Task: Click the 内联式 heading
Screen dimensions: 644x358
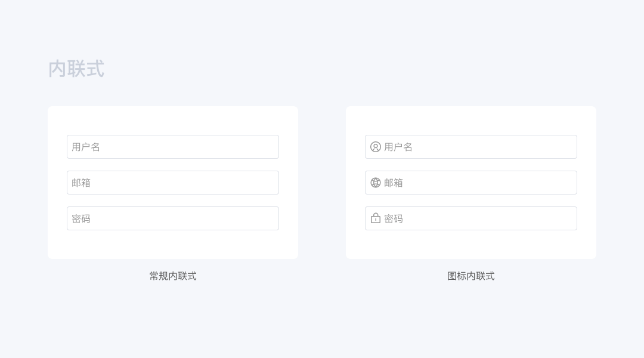Action: (76, 69)
